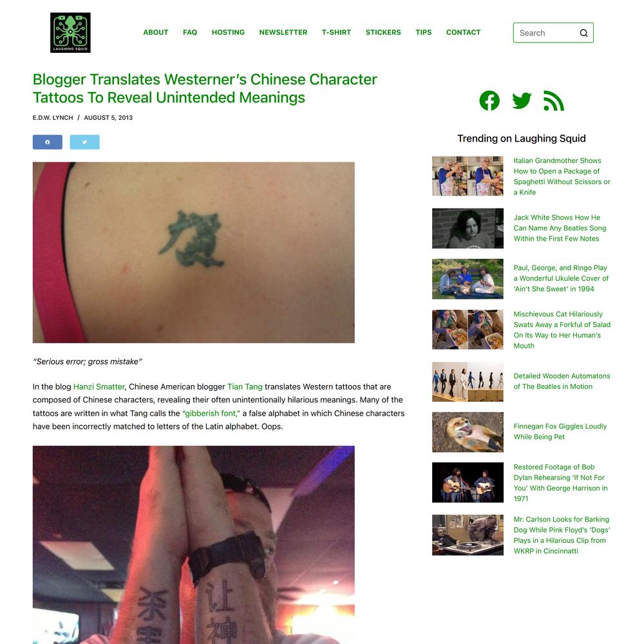Viewport: 644px width, 644px height.
Task: Click the magnifying glass search icon
Action: (x=583, y=33)
